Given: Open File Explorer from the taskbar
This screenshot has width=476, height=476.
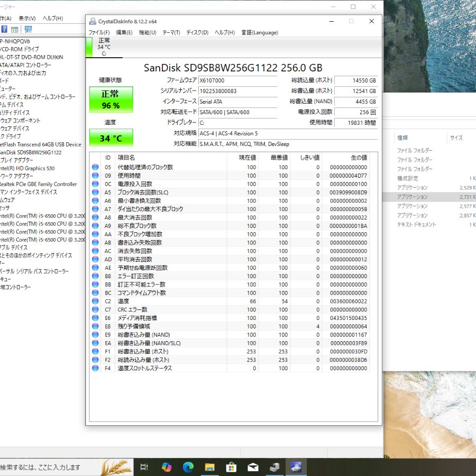Looking at the screenshot, I should [210, 466].
